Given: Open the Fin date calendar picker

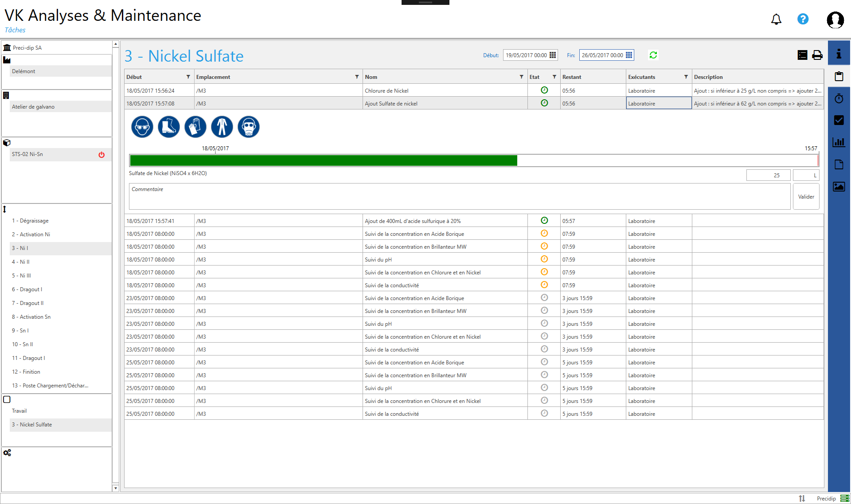Looking at the screenshot, I should point(629,55).
